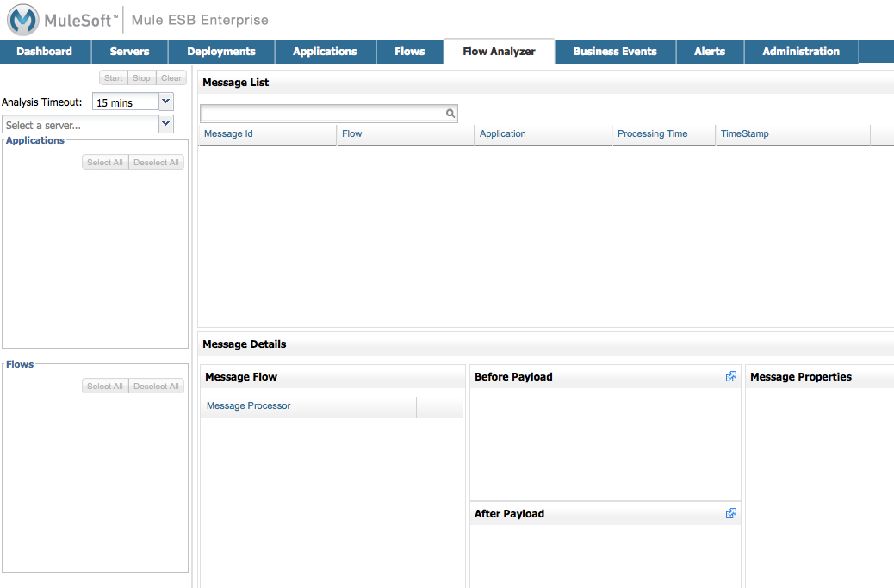Click the search magnifier icon in Message List
The image size is (894, 588).
[x=450, y=114]
